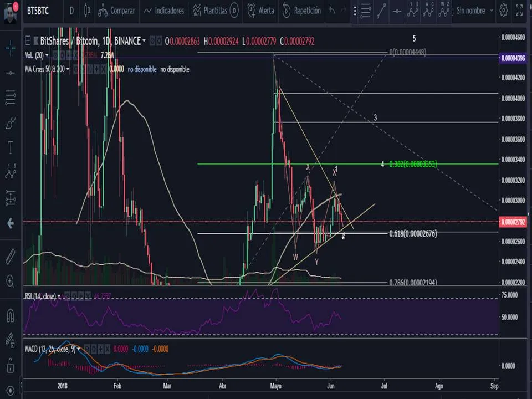
Task: Expand the MA Cross 50 & 200 dropdown
Action: (68, 69)
